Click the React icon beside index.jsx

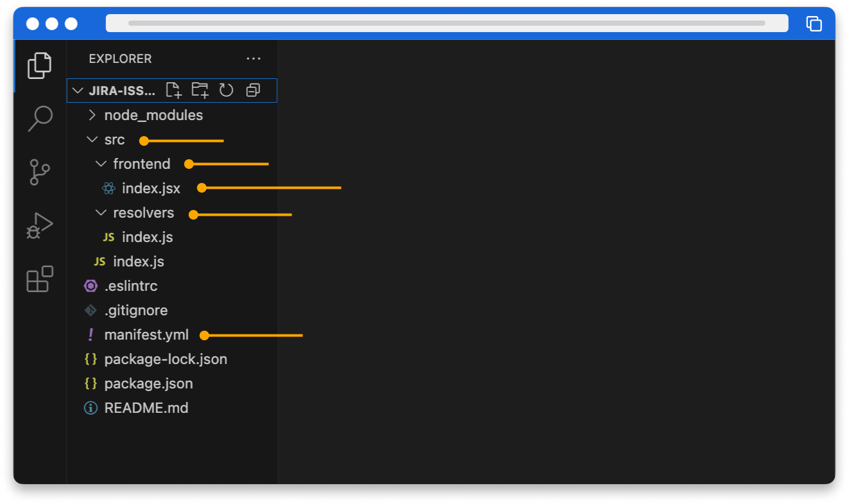click(x=109, y=189)
